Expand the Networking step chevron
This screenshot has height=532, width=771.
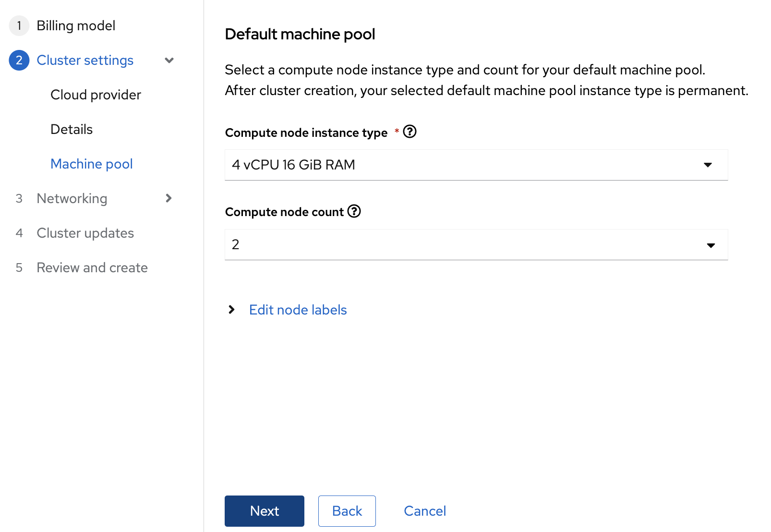(169, 198)
